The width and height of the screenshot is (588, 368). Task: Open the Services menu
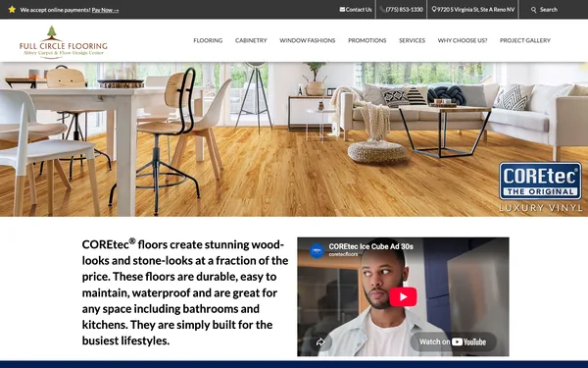[x=412, y=40]
